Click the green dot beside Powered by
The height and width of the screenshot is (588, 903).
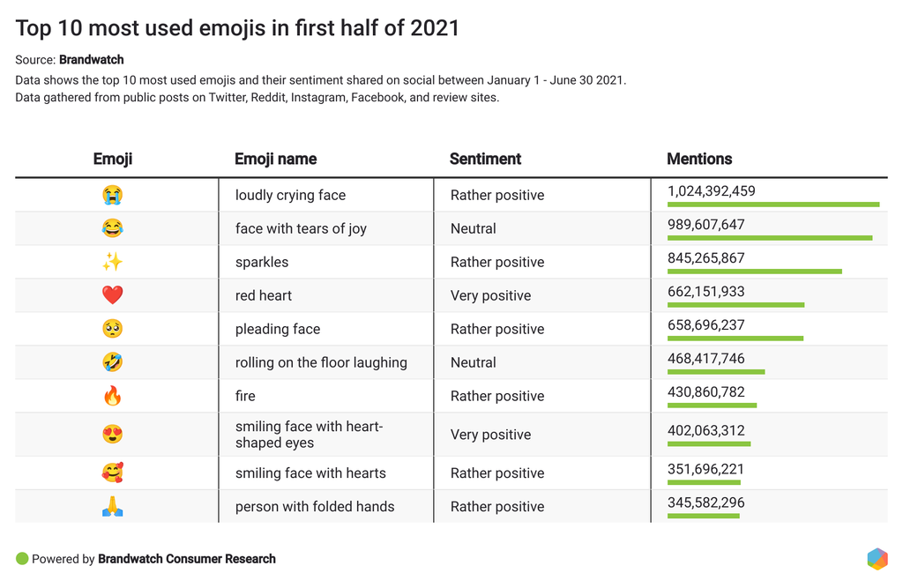click(x=22, y=559)
